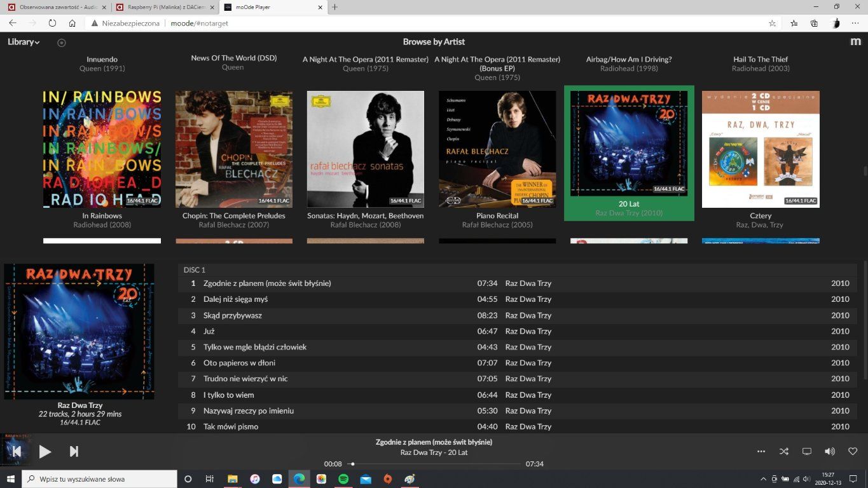Click the browser back arrow

point(12,23)
